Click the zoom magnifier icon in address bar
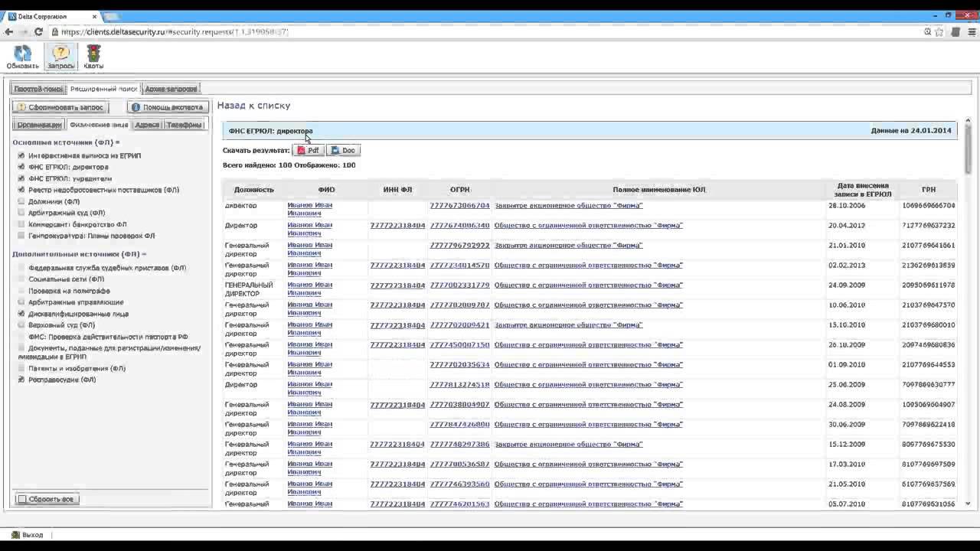Image resolution: width=980 pixels, height=551 pixels. 927,32
